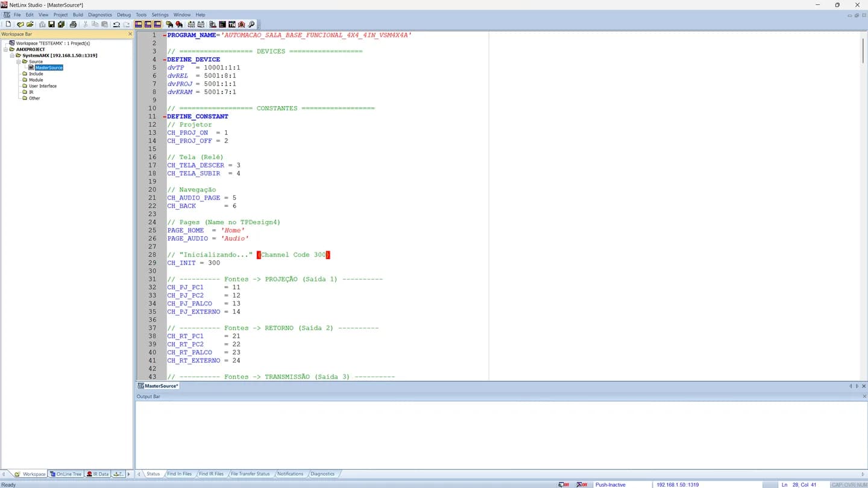Open the Project menu
Screen dimensions: 868x488
60,14
